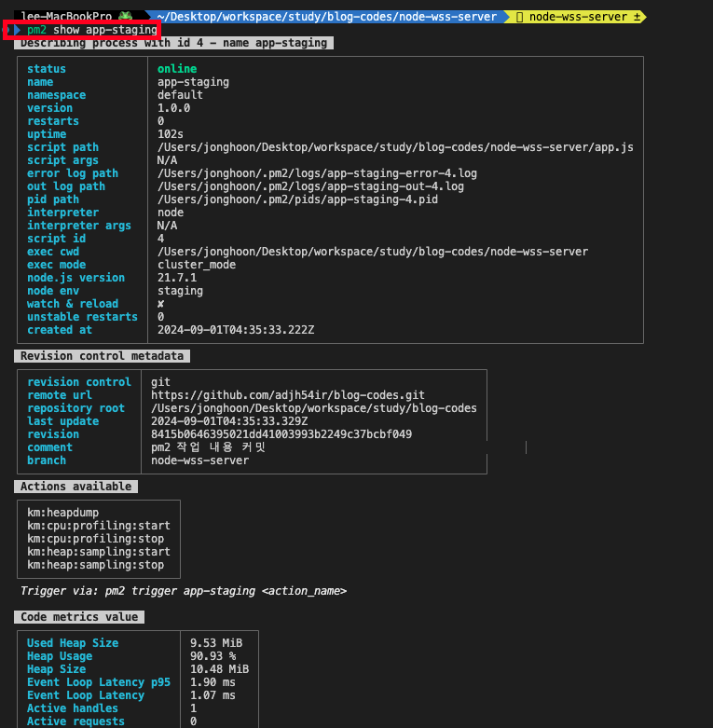Viewport: 713px width, 728px height.
Task: Click the Heap Usage value 90.93 %
Action: [213, 656]
